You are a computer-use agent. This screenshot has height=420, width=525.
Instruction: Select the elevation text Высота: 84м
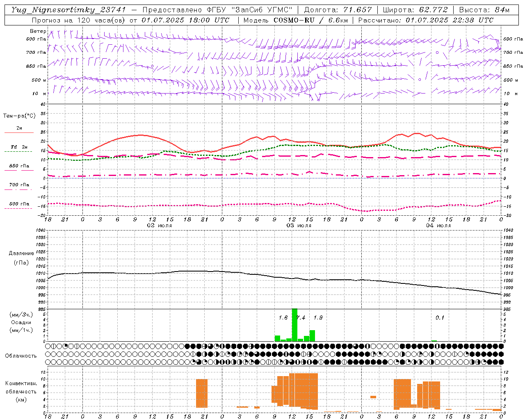pyautogui.click(x=484, y=10)
